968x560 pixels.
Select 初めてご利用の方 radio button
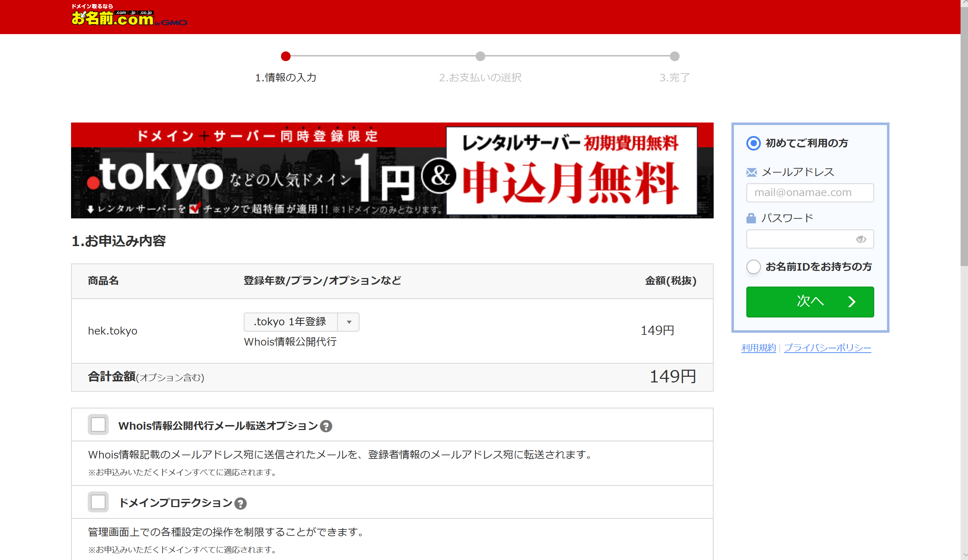[x=753, y=143]
